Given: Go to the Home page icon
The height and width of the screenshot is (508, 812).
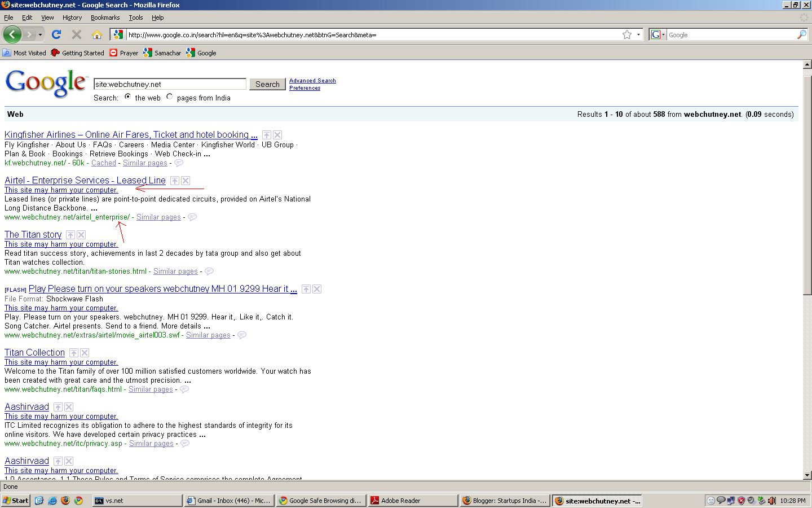Looking at the screenshot, I should 97,34.
